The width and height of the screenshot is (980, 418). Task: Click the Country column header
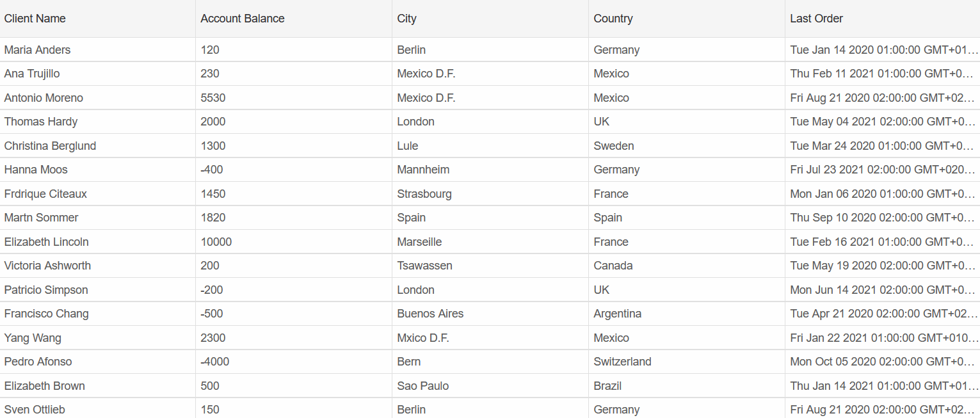coord(613,19)
